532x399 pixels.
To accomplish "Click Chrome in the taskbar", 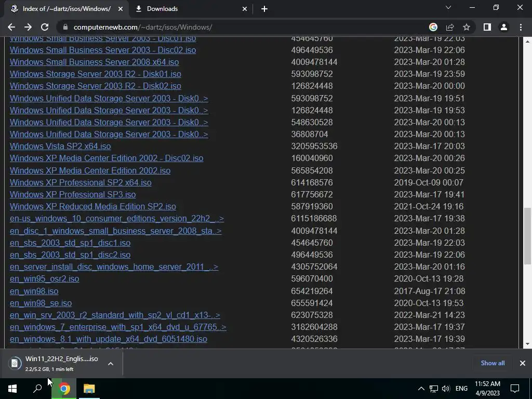I will click(64, 389).
